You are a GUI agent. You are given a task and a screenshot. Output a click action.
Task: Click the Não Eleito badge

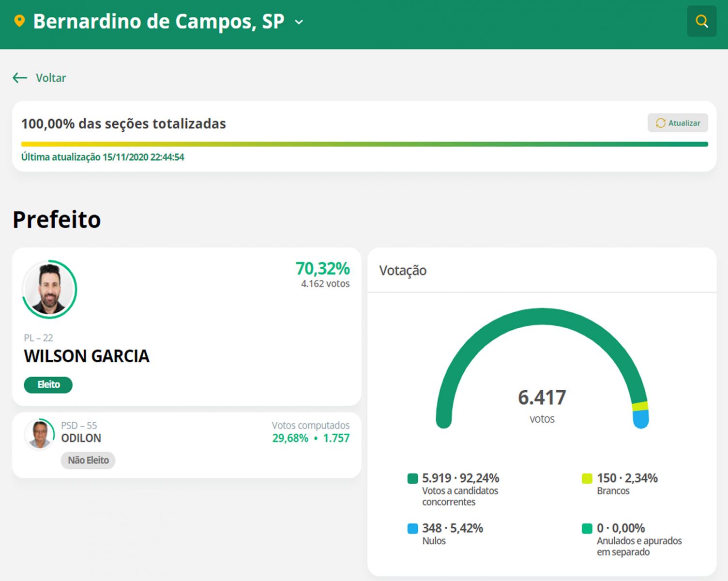88,460
